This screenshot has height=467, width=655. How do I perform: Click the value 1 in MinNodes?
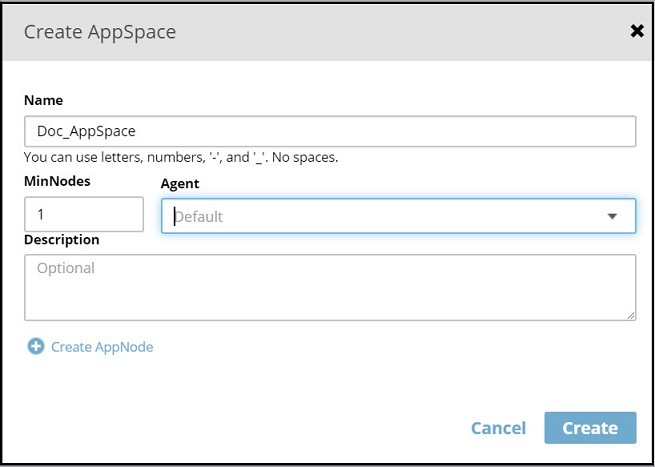(x=41, y=214)
